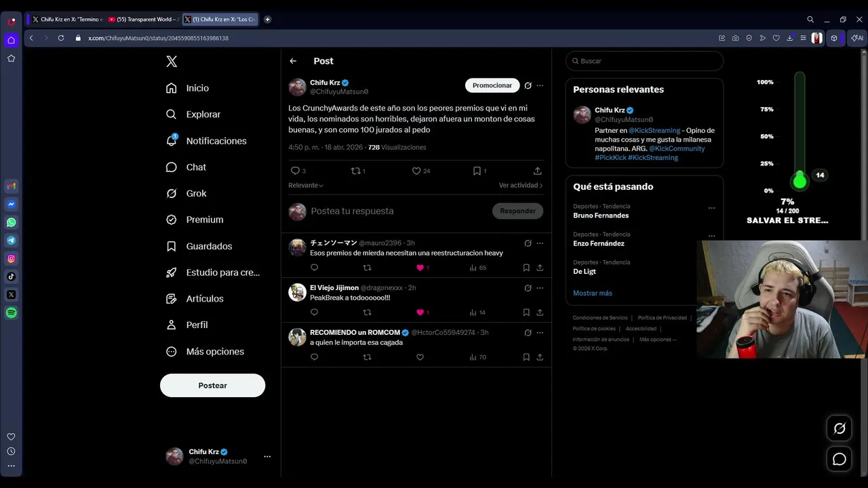Open the Explorar section
This screenshot has height=488, width=868.
193,115
